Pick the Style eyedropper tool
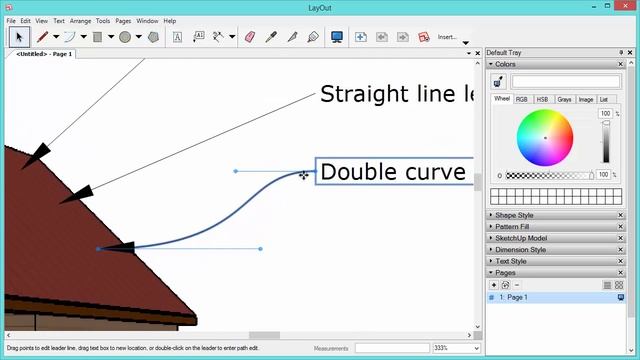The height and width of the screenshot is (360, 640). (x=271, y=37)
